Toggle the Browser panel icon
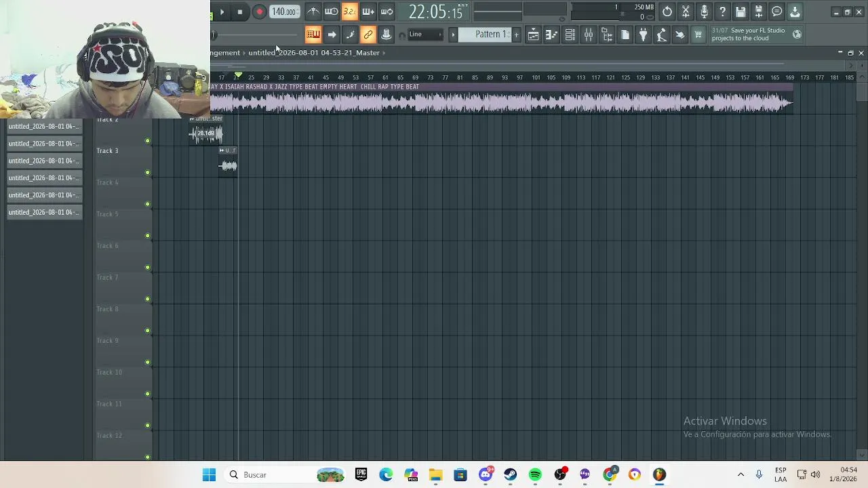Screen dimensions: 868x488 coord(606,35)
